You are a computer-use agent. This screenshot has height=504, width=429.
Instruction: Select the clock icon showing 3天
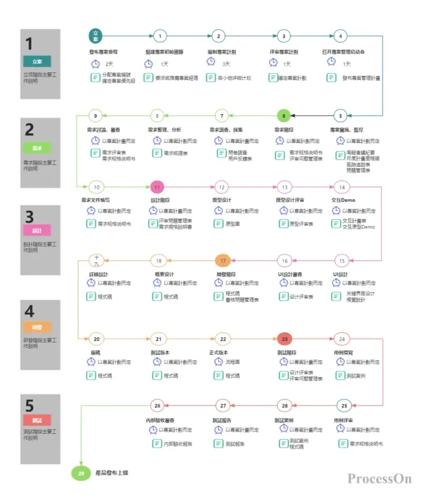coord(212,64)
